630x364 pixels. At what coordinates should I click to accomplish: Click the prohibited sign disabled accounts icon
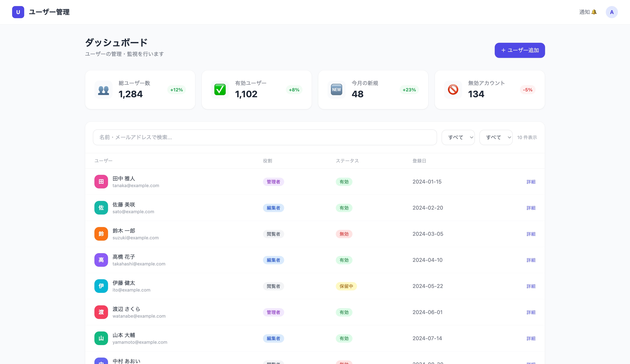pos(453,90)
